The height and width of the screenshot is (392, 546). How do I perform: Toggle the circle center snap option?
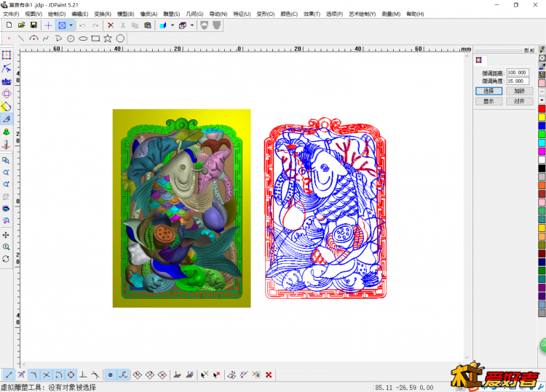[x=71, y=375]
